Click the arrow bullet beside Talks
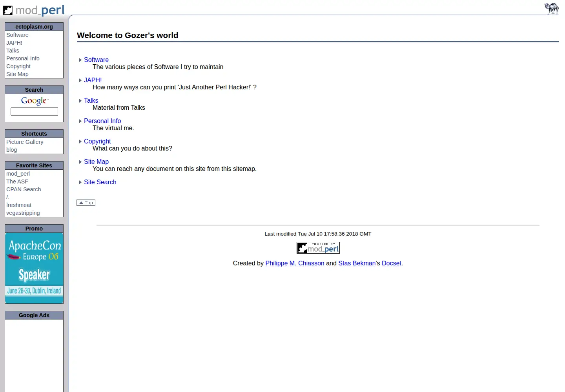Image resolution: width=565 pixels, height=392 pixels. coord(80,101)
